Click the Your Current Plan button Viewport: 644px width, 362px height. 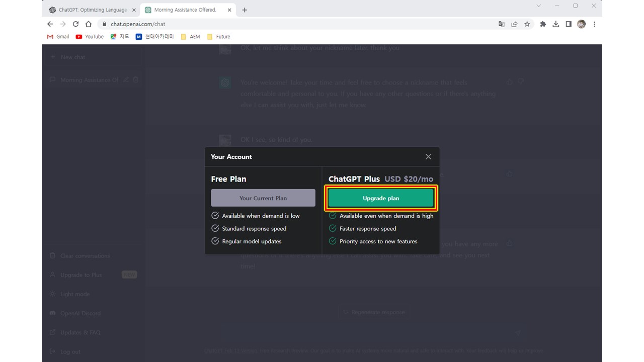tap(263, 198)
